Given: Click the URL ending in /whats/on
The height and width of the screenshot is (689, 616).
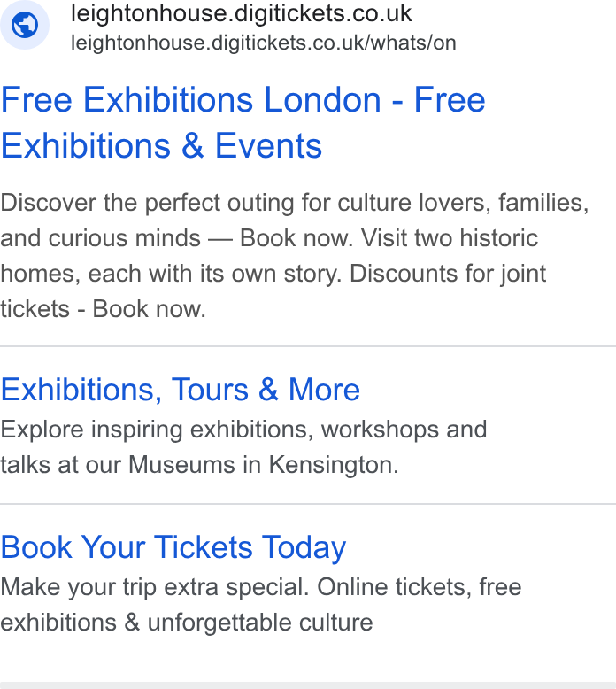Looking at the screenshot, I should point(264,43).
